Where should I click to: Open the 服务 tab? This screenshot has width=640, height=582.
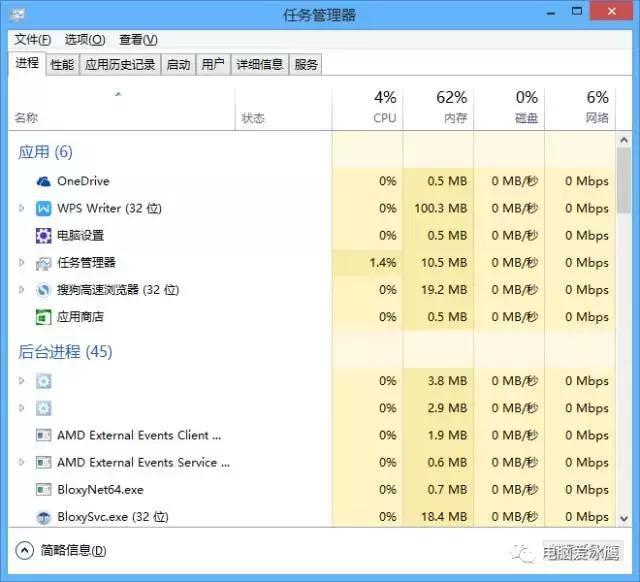pyautogui.click(x=306, y=64)
